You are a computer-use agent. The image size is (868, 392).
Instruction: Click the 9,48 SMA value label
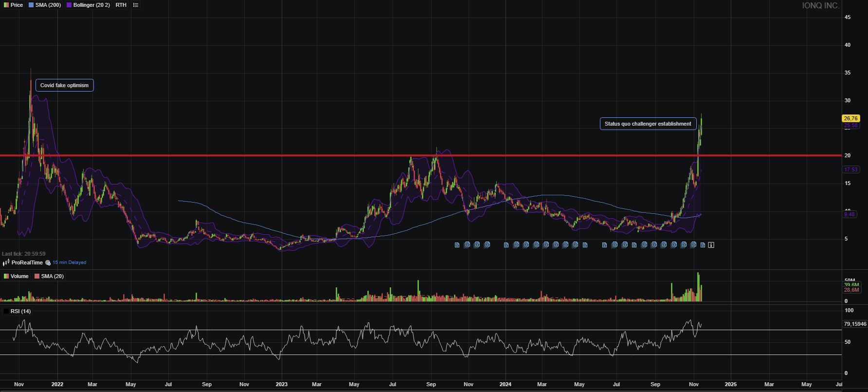(849, 214)
